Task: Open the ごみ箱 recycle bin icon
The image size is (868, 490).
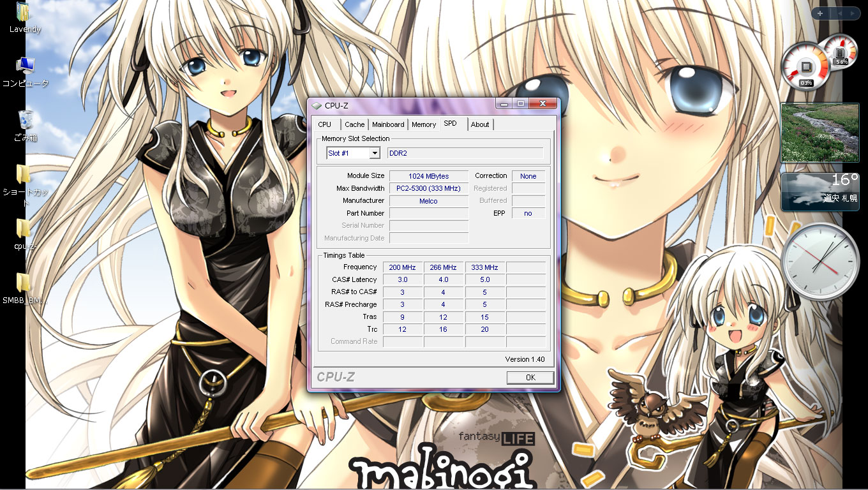Action: pos(26,126)
